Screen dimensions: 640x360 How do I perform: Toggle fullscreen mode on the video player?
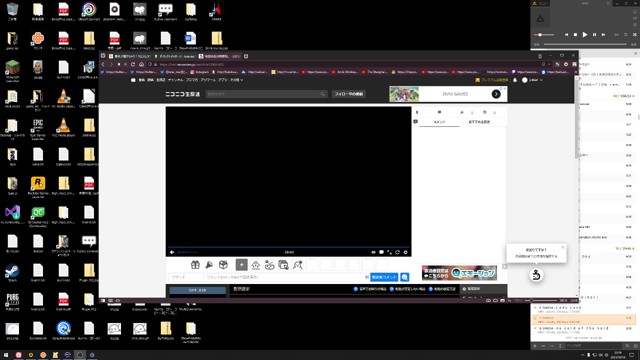[x=389, y=252]
